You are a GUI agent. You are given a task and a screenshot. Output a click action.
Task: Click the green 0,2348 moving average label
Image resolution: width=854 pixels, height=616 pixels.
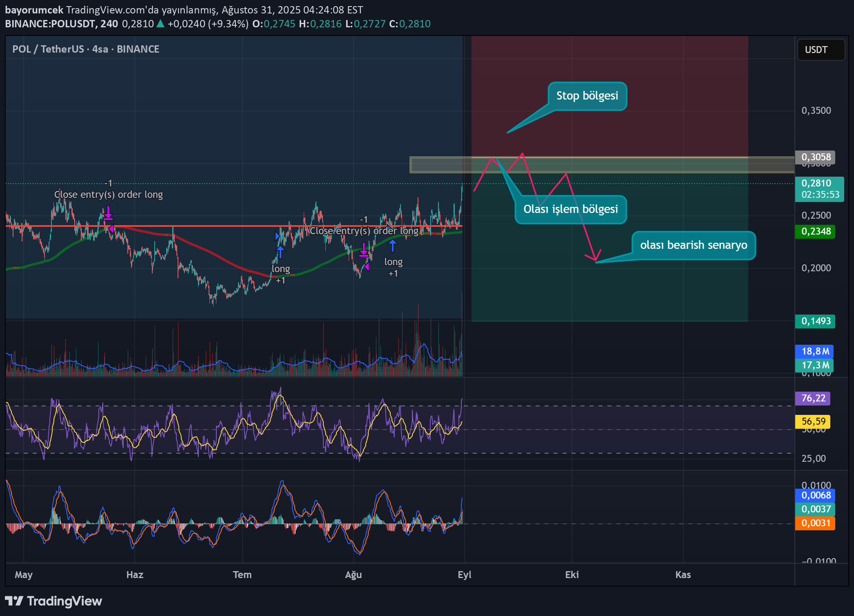click(x=815, y=231)
